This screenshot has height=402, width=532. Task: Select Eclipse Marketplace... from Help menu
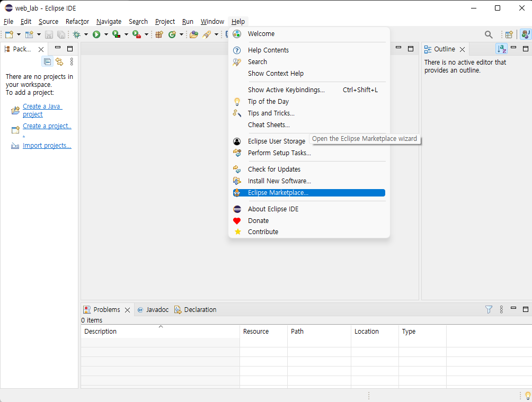point(309,193)
